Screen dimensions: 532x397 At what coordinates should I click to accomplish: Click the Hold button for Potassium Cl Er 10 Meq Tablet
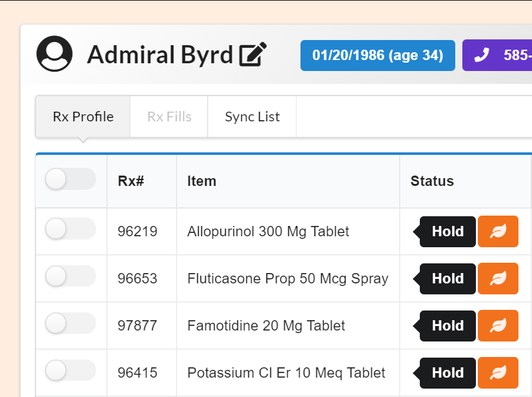tap(448, 372)
